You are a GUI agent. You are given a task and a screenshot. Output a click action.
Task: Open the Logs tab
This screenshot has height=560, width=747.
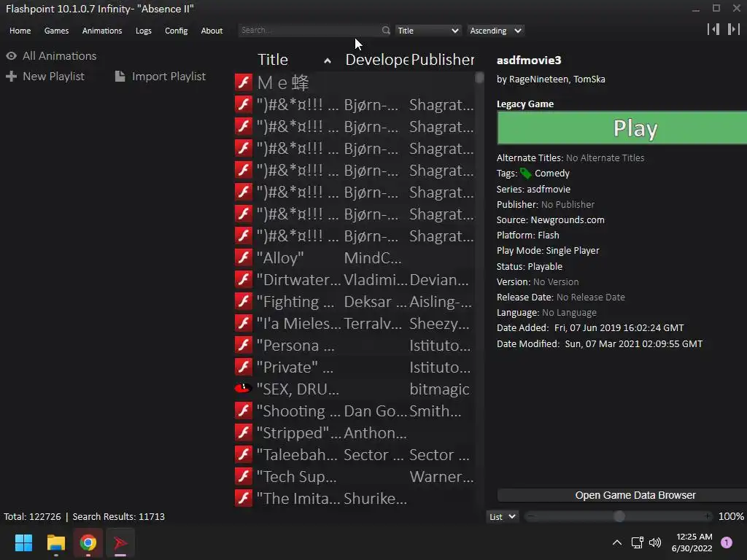coord(144,31)
